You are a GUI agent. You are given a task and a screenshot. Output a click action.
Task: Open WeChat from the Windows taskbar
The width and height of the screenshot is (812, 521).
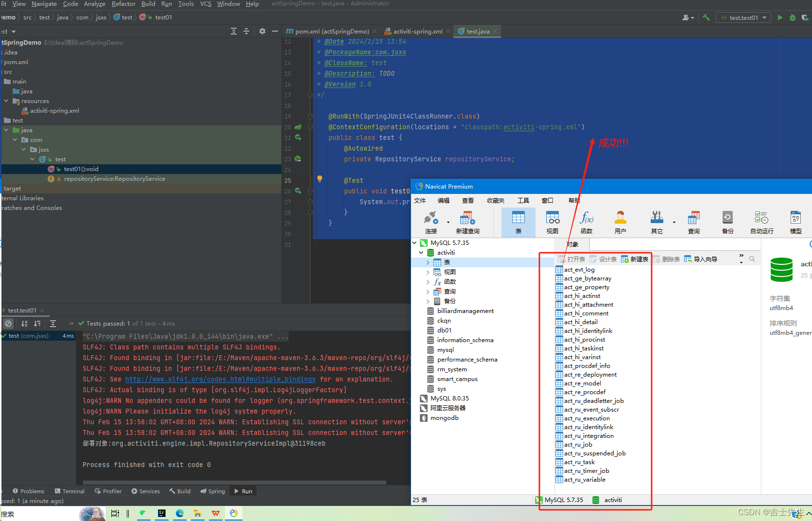point(143,513)
